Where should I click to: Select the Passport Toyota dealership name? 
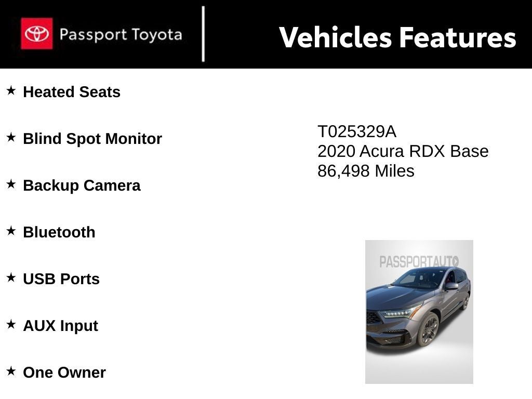point(121,35)
